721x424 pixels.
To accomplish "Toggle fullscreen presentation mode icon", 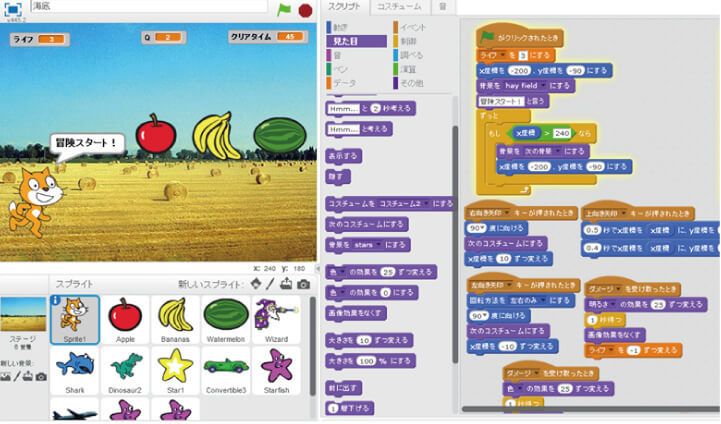I will [x=13, y=9].
